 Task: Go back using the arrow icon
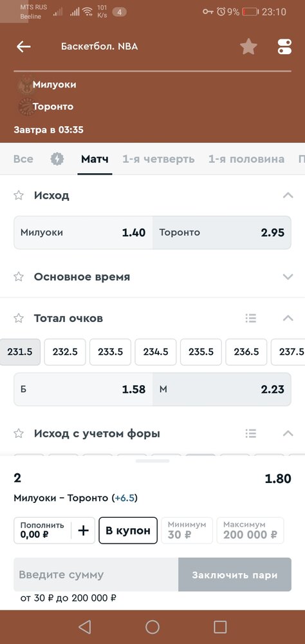click(x=23, y=47)
